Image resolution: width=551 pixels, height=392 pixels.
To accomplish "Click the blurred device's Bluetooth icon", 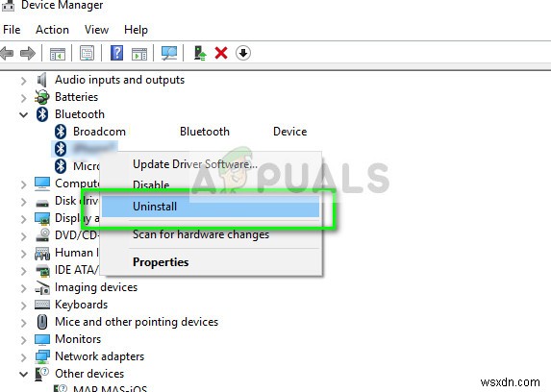I will click(61, 149).
